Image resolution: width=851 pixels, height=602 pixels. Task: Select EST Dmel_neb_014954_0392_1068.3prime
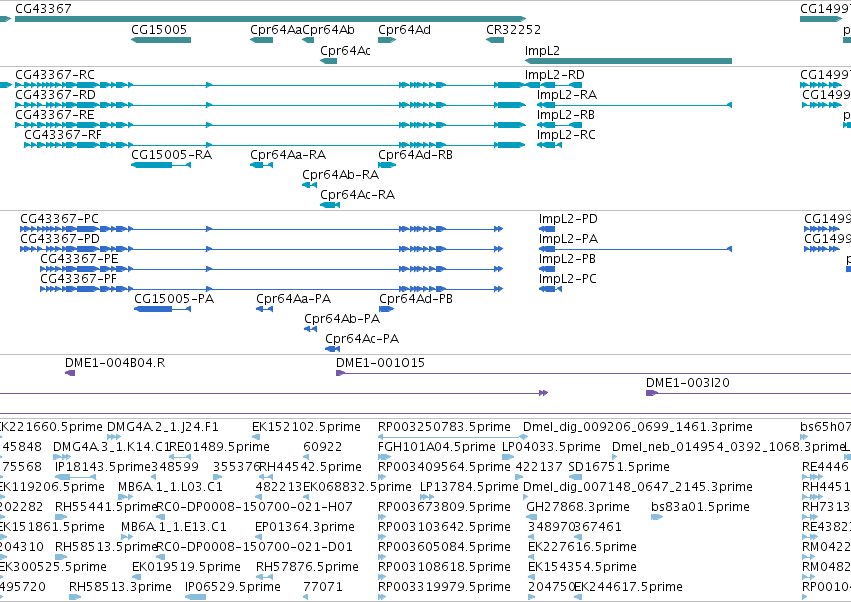point(729,447)
